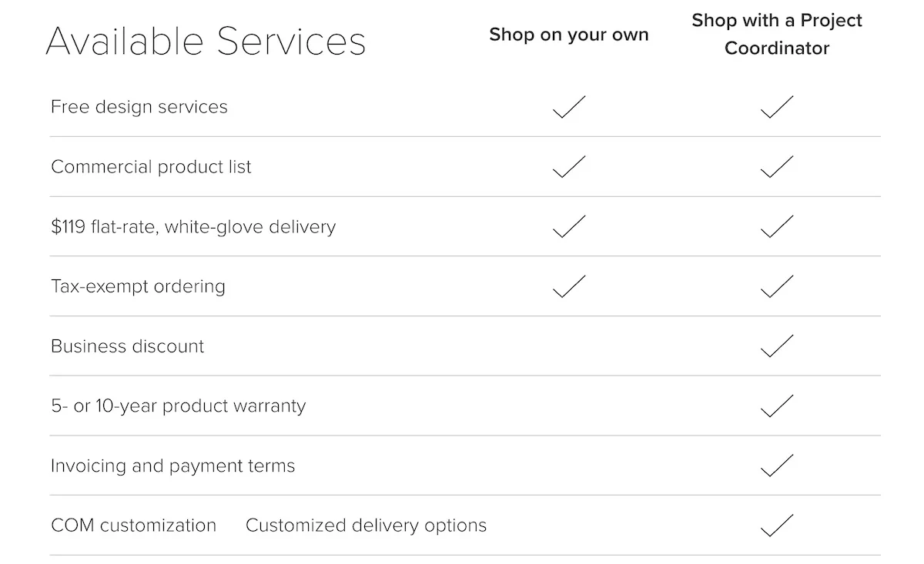The height and width of the screenshot is (564, 924).
Task: Click the $119 flat-rate, white-glove delivery text
Action: (193, 227)
